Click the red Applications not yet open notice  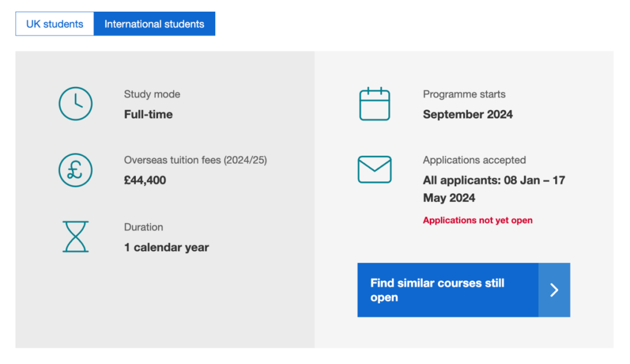pyautogui.click(x=478, y=220)
